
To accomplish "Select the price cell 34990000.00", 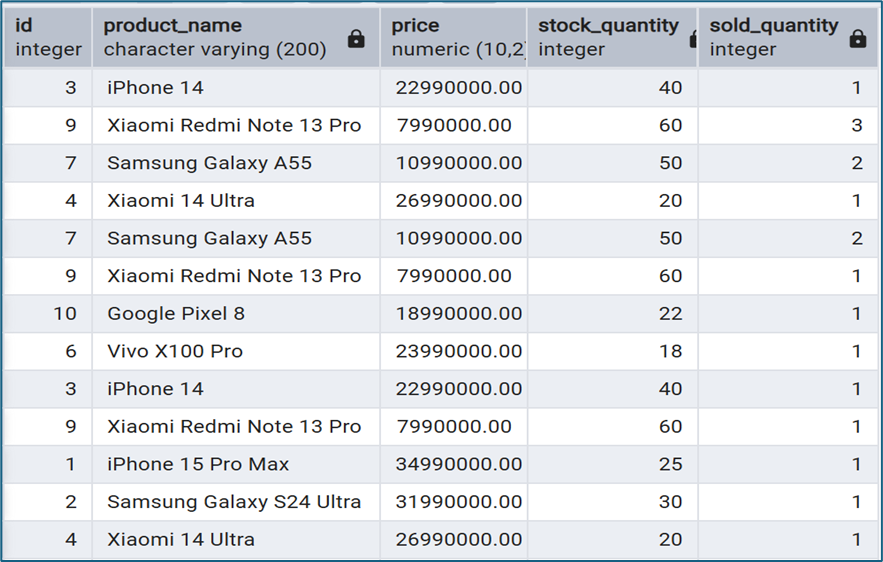I will [x=458, y=464].
